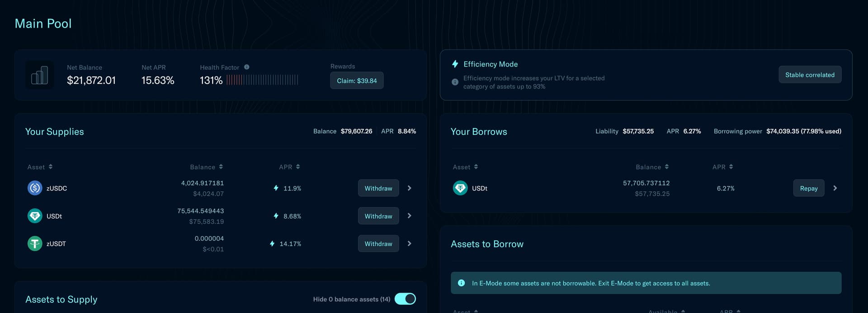Click the Net Balance value $21,872.01

(91, 81)
